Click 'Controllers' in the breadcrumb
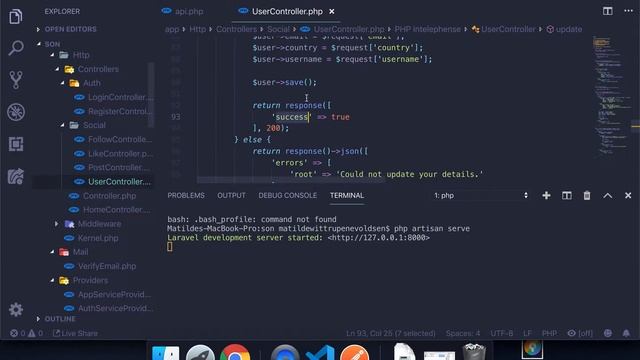Screen dimensions: 640x360 tap(236, 29)
